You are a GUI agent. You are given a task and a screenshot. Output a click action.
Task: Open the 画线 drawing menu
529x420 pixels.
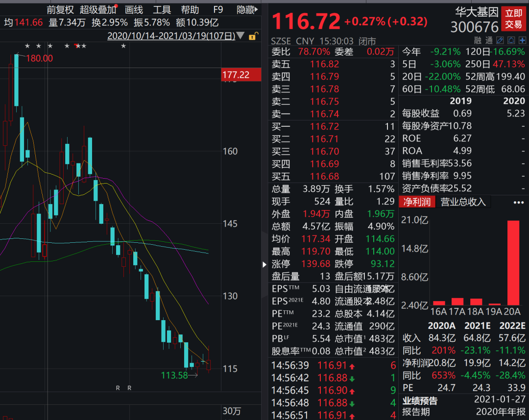click(134, 10)
